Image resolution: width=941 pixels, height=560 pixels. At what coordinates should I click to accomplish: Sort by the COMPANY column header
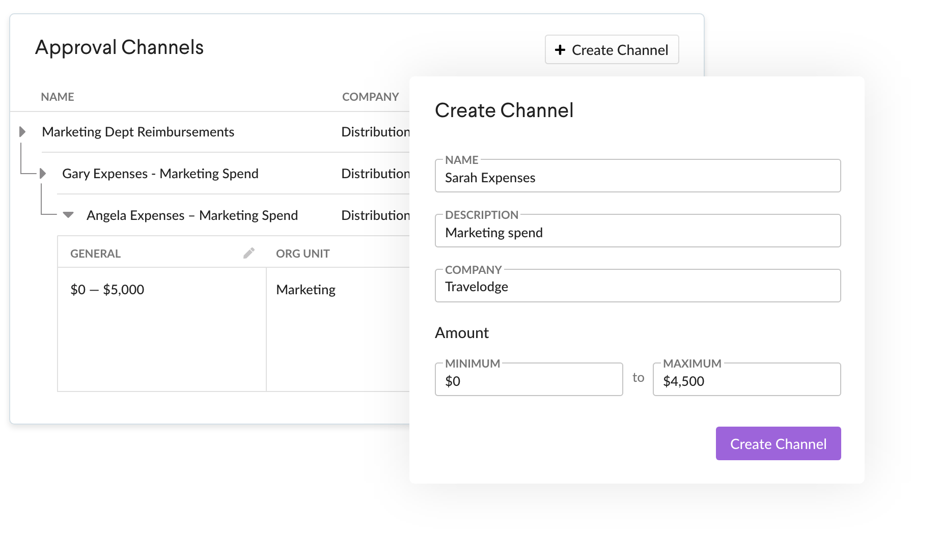pos(370,97)
